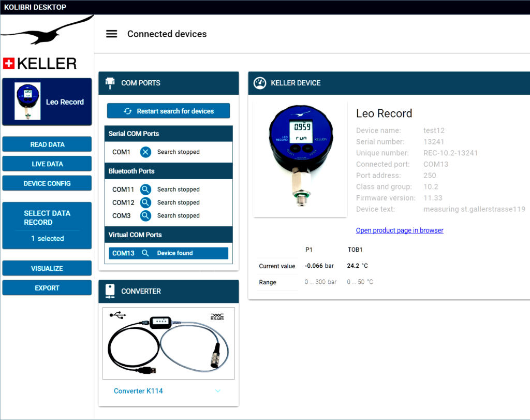Click the TOB1 current value 24.2 °C

coord(357,266)
